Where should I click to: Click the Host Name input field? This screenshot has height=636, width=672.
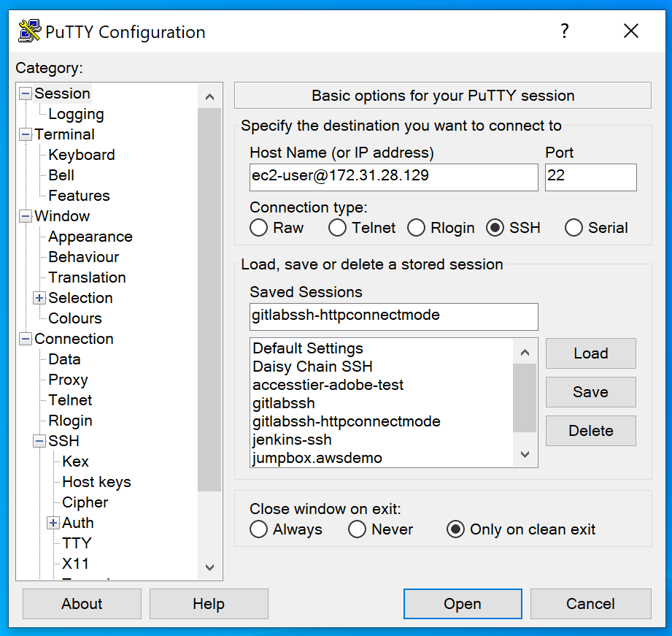point(394,177)
